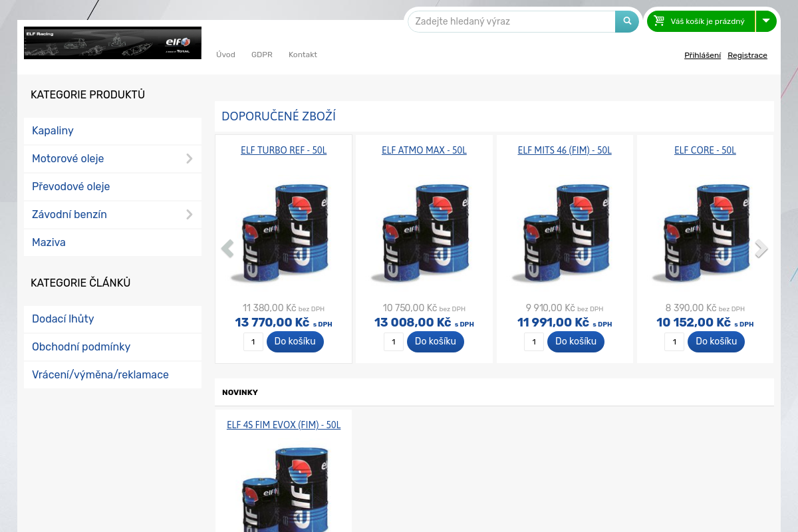Focus the search text field

512,21
